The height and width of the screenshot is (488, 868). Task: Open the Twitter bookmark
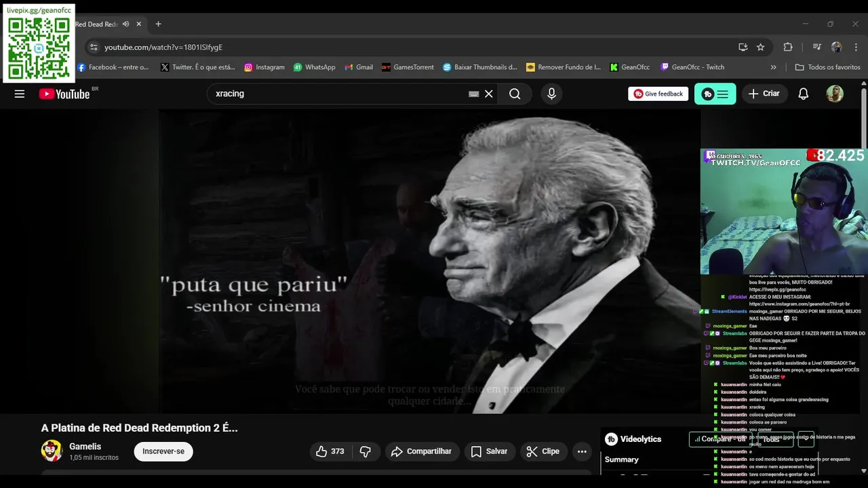(198, 67)
